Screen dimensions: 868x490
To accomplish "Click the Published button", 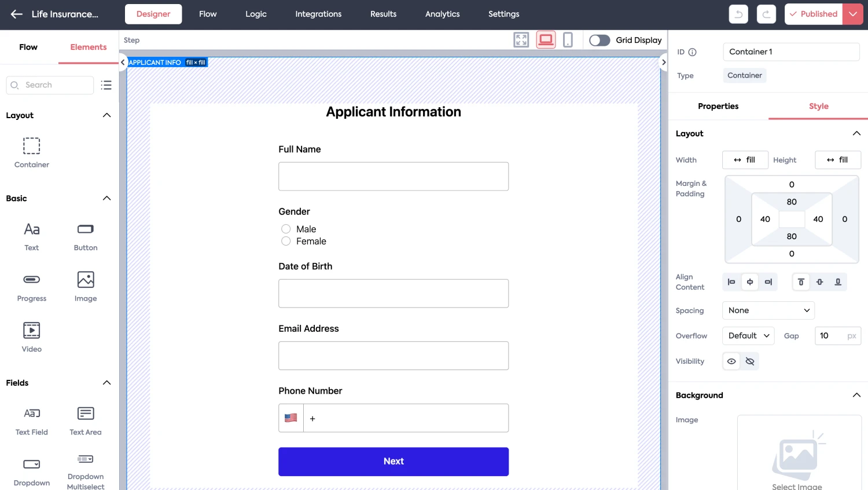I will [813, 14].
